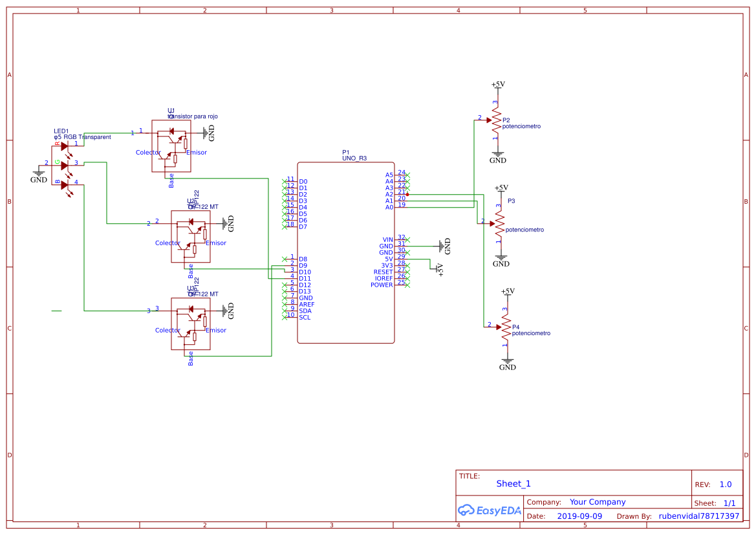Click the 'Colector' label on U1

(148, 153)
